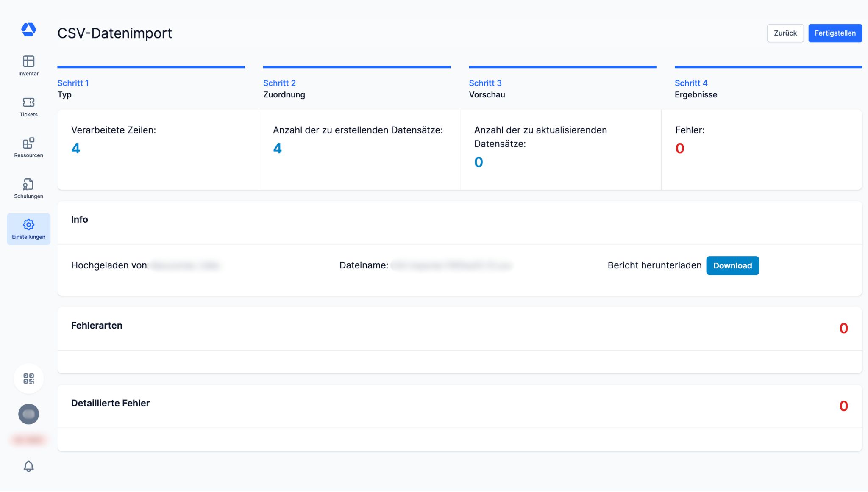Click the user avatar in sidebar
This screenshot has height=492, width=868.
(28, 414)
